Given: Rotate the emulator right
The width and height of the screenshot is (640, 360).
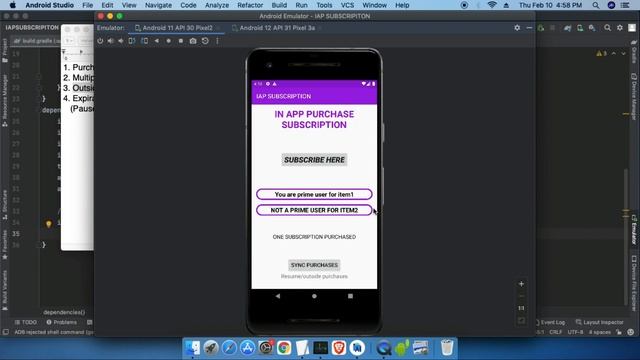Looking at the screenshot, I should pyautogui.click(x=144, y=41).
